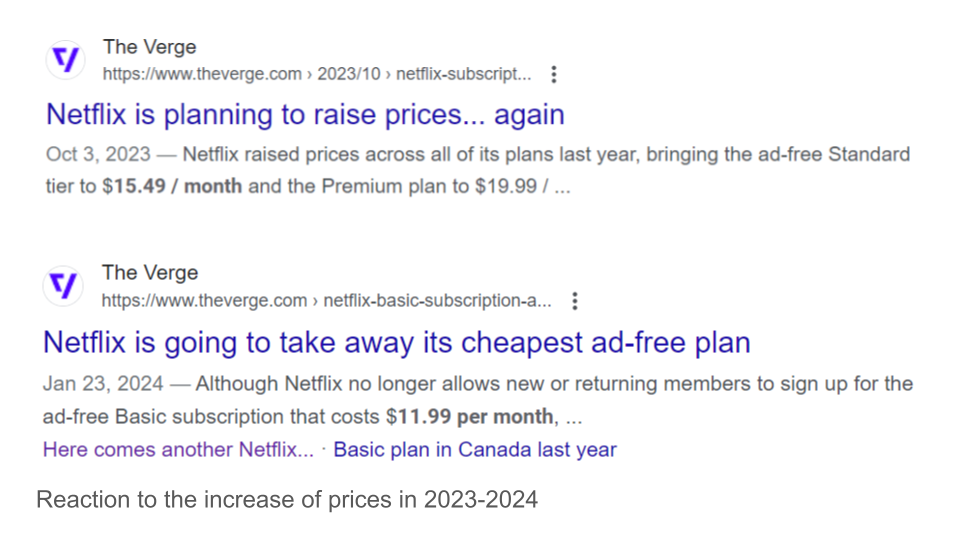Click the theverge.com › 2023/10 URL breadcrumb
The width and height of the screenshot is (960, 540).
[x=316, y=74]
